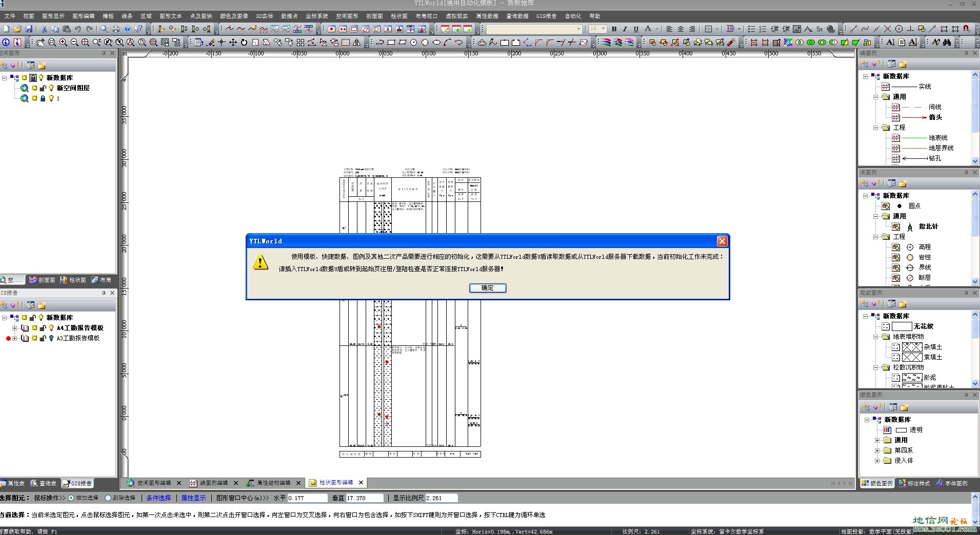Toggle lock icon on layer 1 row
Screen dimensions: 980x535
43,98
